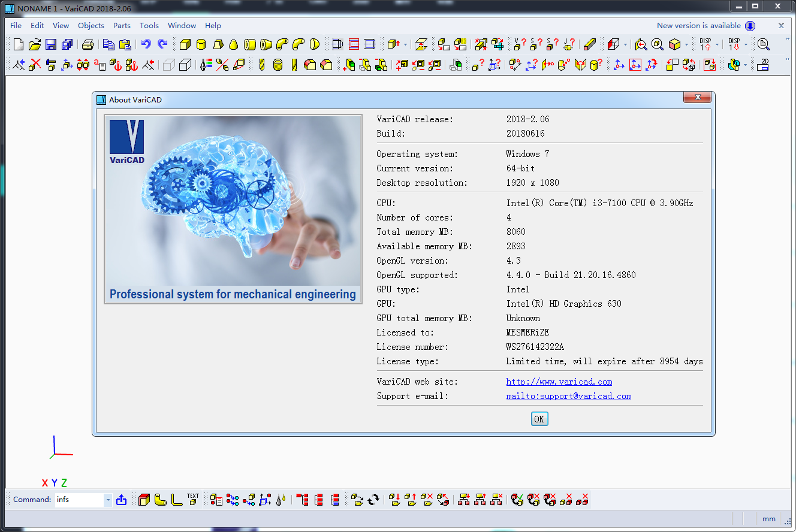Viewport: 796px width, 532px height.
Task: Click the red shaded box icon in bottom toolbar
Action: tap(144, 499)
